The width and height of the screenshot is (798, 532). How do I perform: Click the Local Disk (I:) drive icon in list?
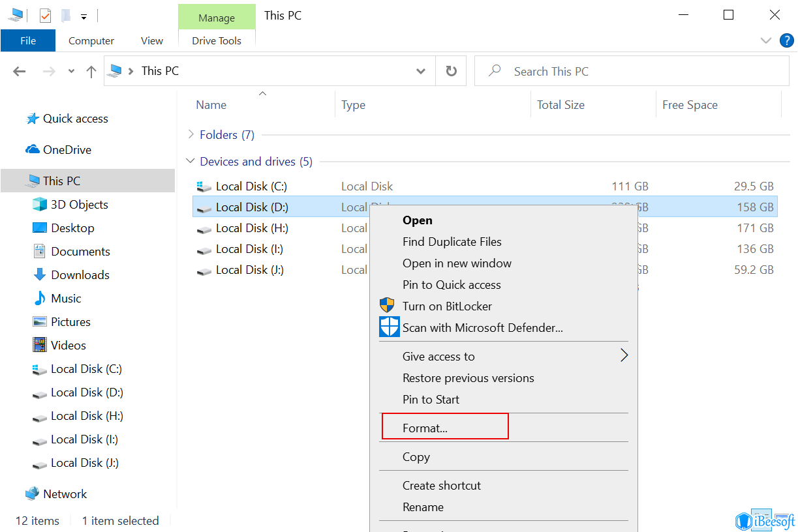pyautogui.click(x=204, y=250)
